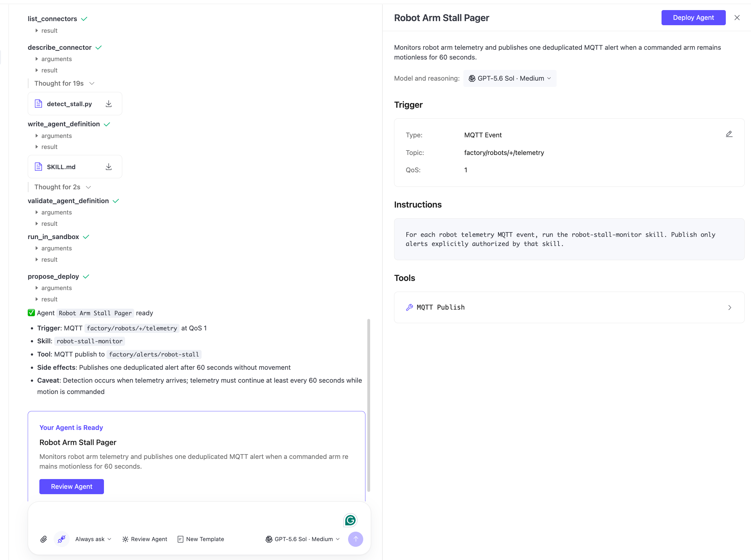Expand result under list_connectors
The image size is (751, 560).
click(x=46, y=31)
